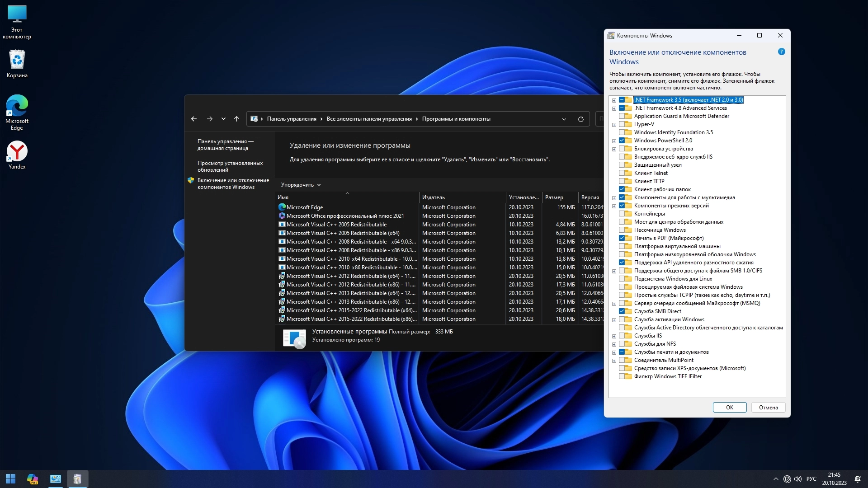The height and width of the screenshot is (488, 868).
Task: Click the Windows Start button
Action: pos(10,479)
